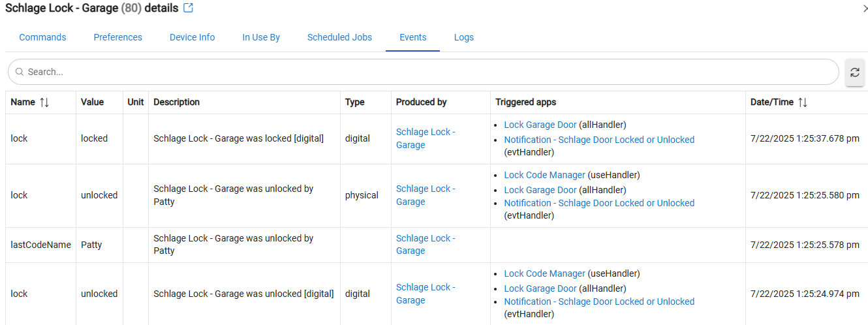Open Lock Code Manager link in last row
This screenshot has height=325, width=868.
(x=544, y=273)
